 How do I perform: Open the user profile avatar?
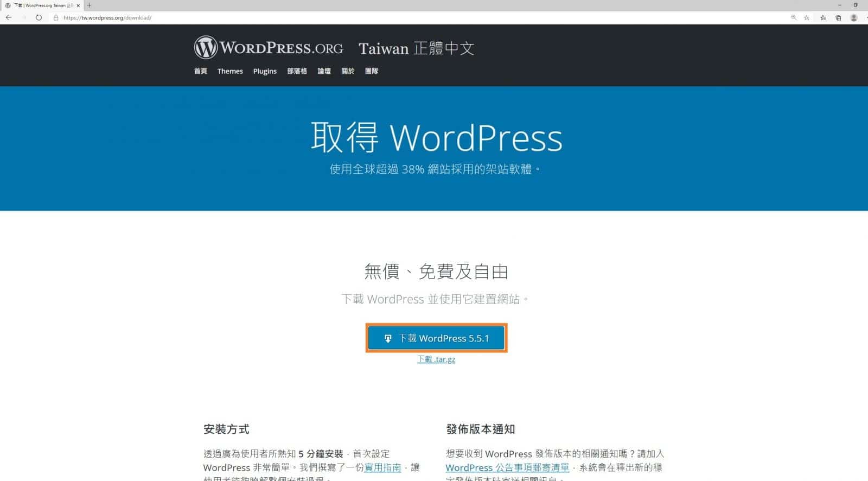[854, 17]
